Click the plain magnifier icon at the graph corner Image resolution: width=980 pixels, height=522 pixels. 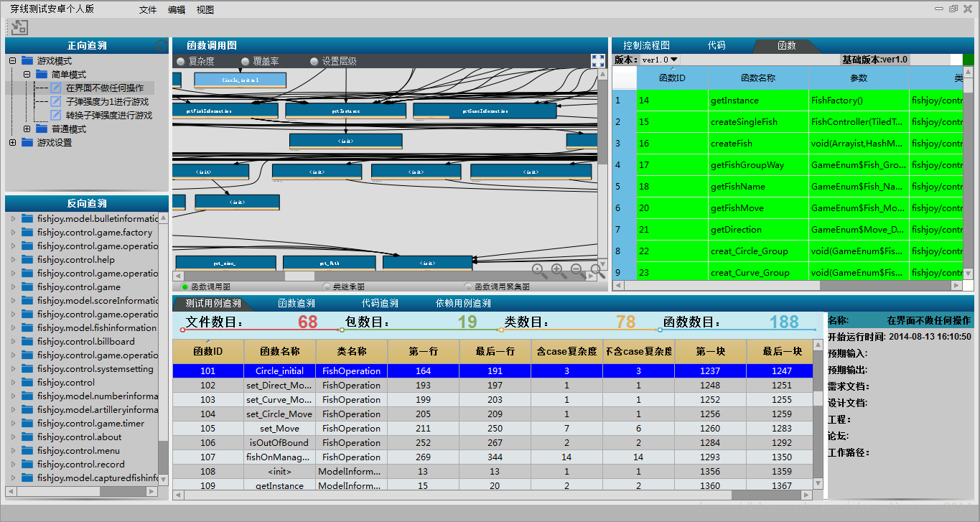coord(597,271)
